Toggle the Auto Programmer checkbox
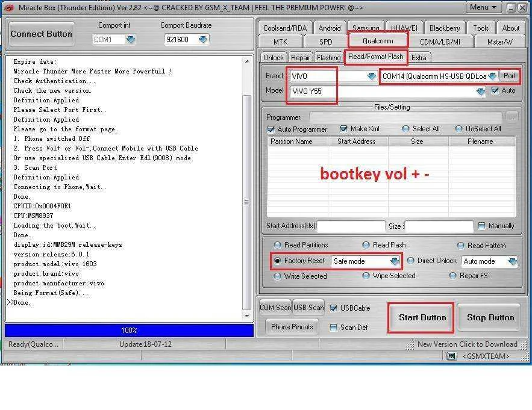This screenshot has width=532, height=410. coord(271,129)
